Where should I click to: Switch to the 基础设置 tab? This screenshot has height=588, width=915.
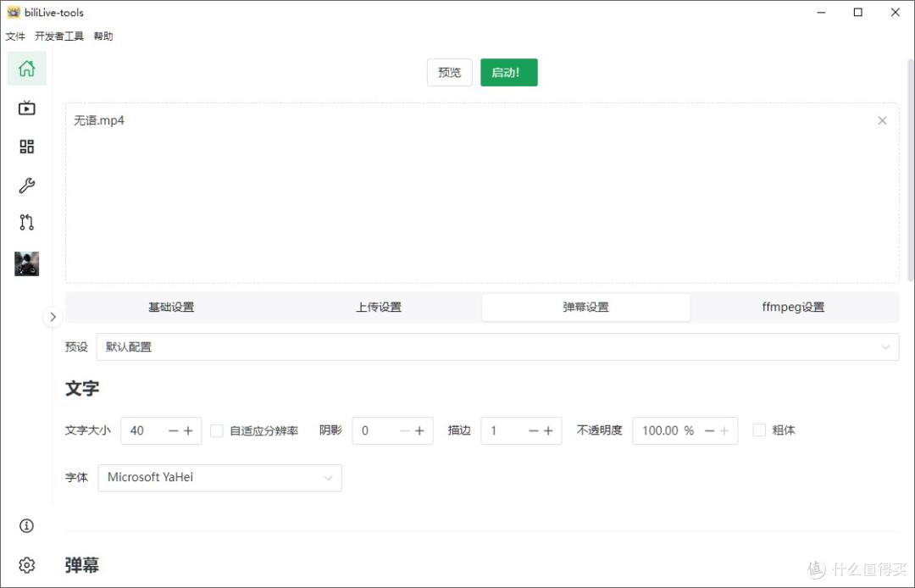pos(171,307)
